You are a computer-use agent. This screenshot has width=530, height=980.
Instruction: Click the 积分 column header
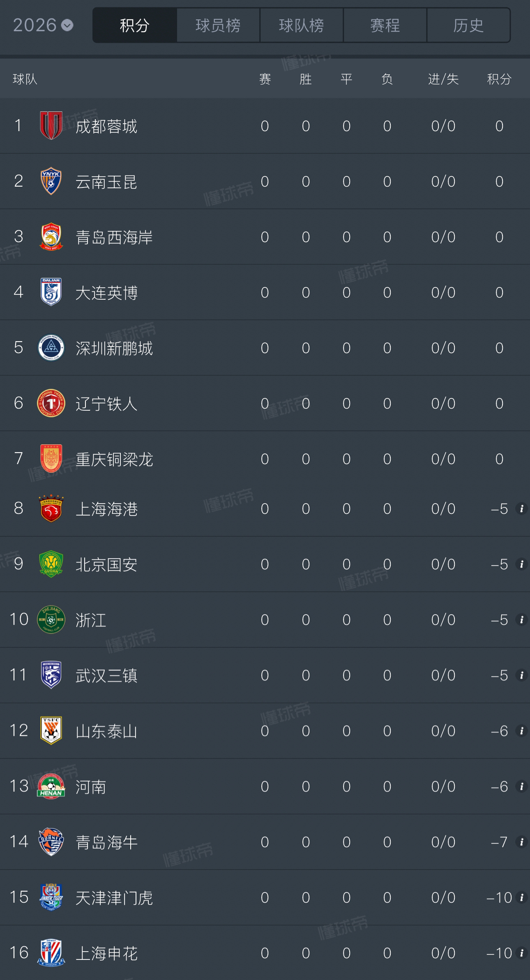(499, 79)
